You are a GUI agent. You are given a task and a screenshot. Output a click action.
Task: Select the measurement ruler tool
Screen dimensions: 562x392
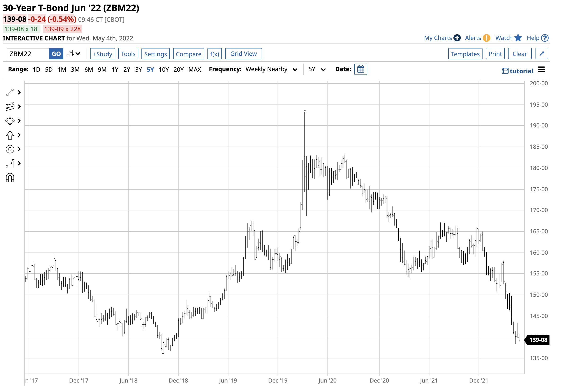tap(10, 164)
